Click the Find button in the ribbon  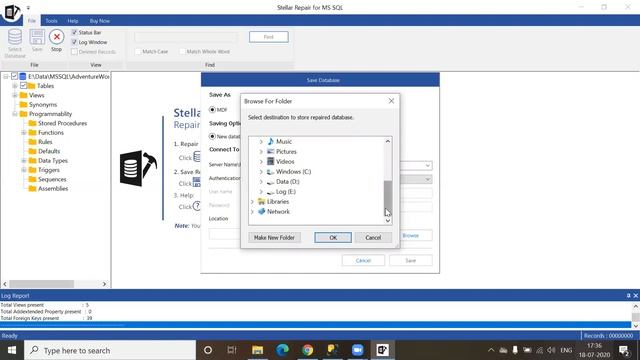[x=269, y=37]
